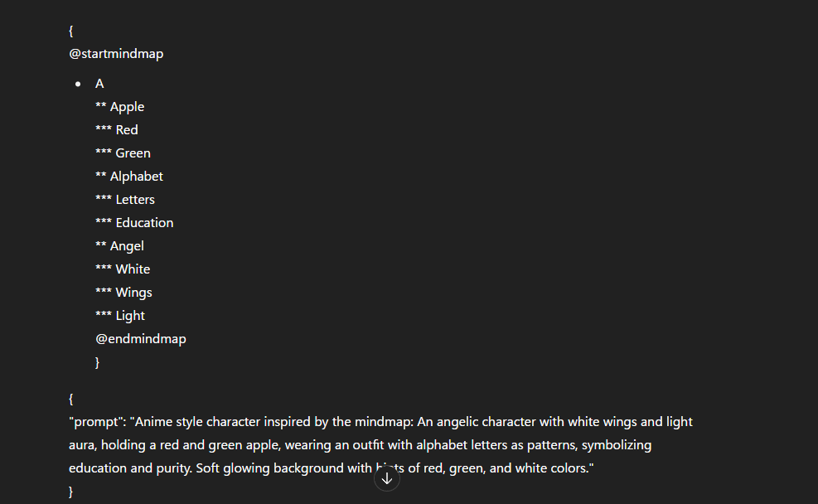Click the scroll-to-bottom arrow button

coord(386,478)
